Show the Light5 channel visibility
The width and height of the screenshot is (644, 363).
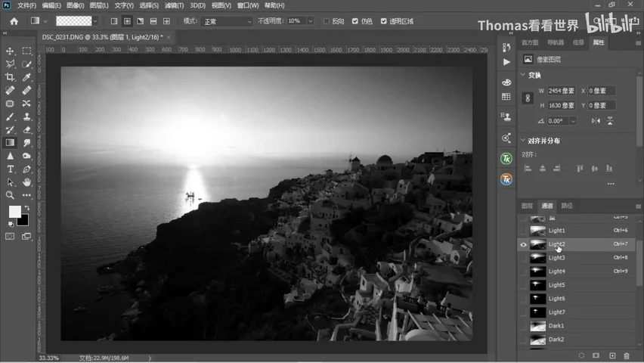[523, 285]
